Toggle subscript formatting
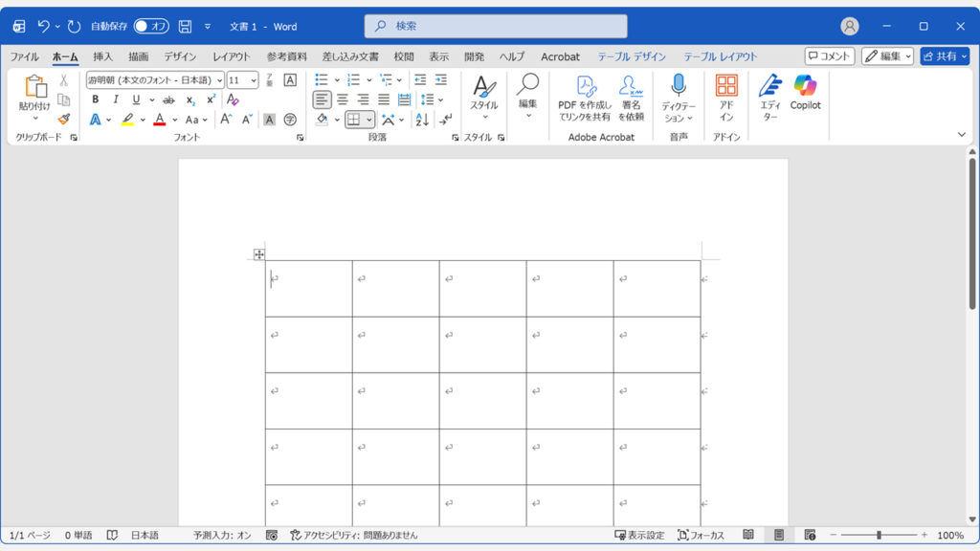The height and width of the screenshot is (551, 980). 189,99
